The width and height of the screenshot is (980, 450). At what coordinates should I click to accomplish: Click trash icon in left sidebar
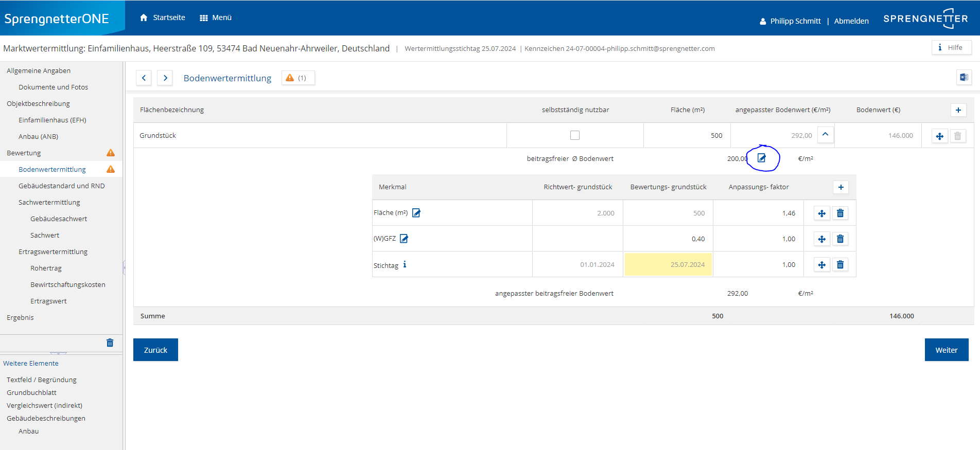[x=110, y=343]
